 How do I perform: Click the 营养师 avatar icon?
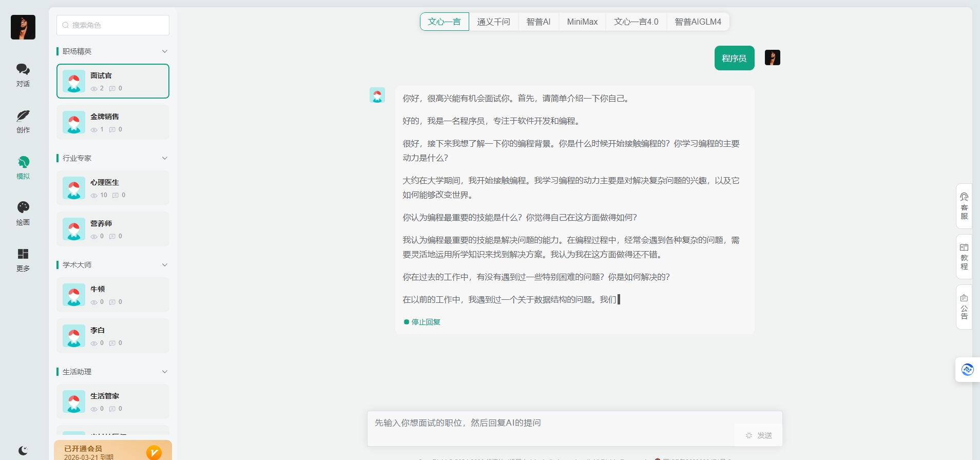tap(74, 229)
